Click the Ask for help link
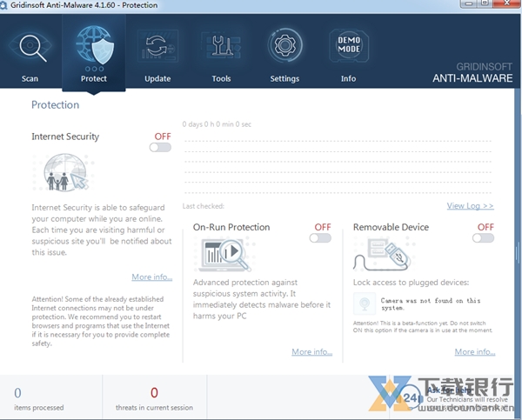Image resolution: width=522 pixels, height=420 pixels. coord(449,390)
